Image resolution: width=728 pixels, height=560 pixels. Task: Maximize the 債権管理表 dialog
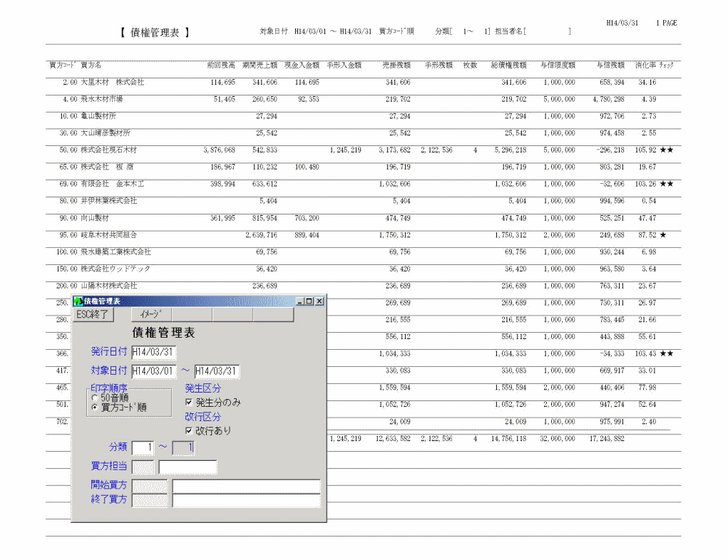(309, 301)
